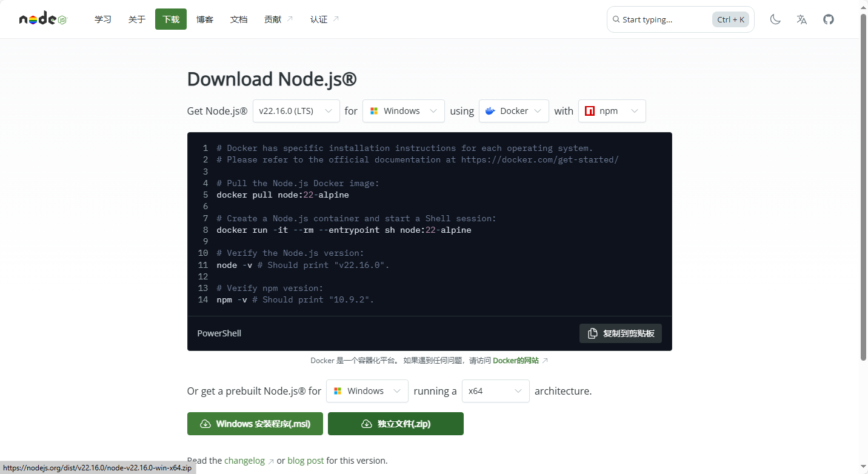
Task: Click the Windows logo in prebuilt dropdown
Action: pos(338,391)
